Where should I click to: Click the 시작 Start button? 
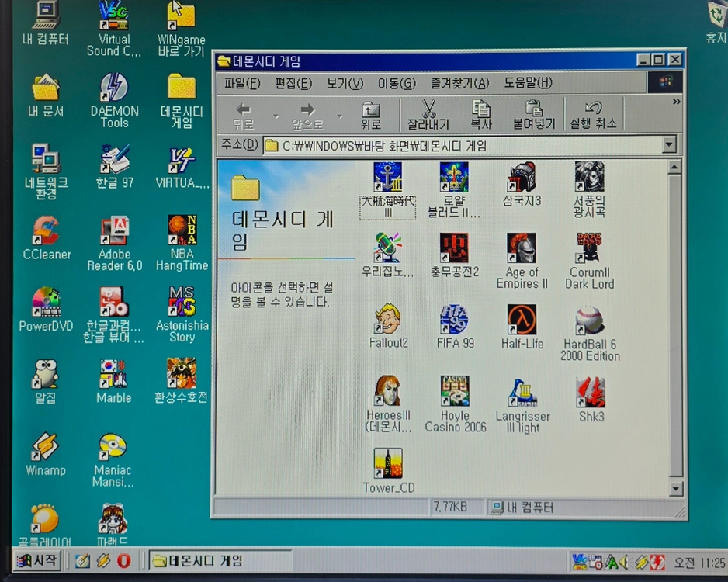point(37,560)
